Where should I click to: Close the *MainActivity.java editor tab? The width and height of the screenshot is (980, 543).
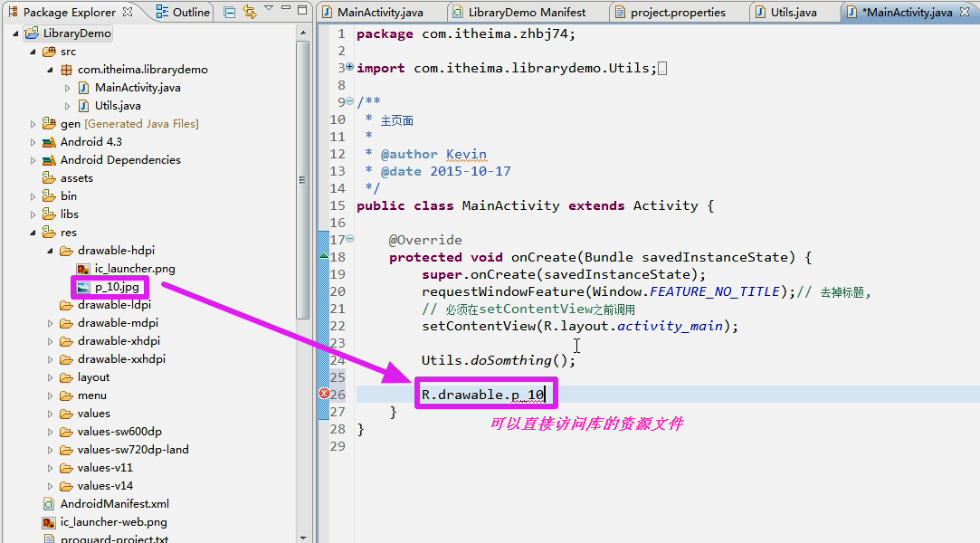(x=965, y=12)
